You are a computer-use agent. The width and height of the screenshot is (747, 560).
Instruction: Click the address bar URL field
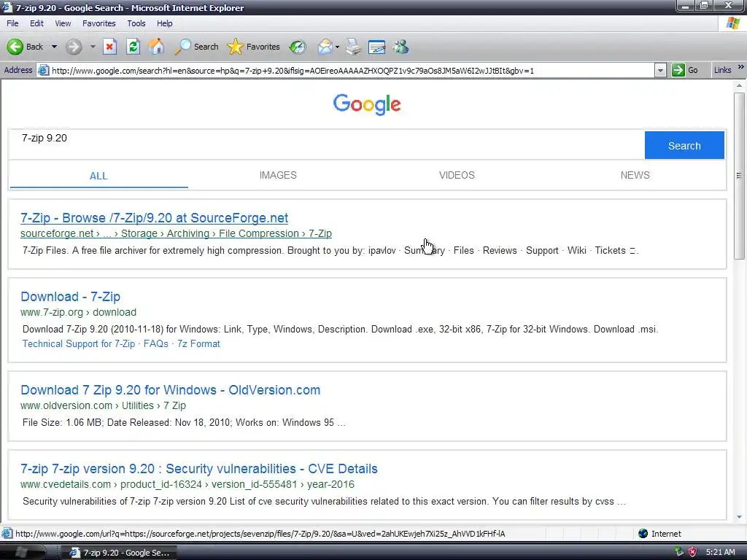click(352, 71)
